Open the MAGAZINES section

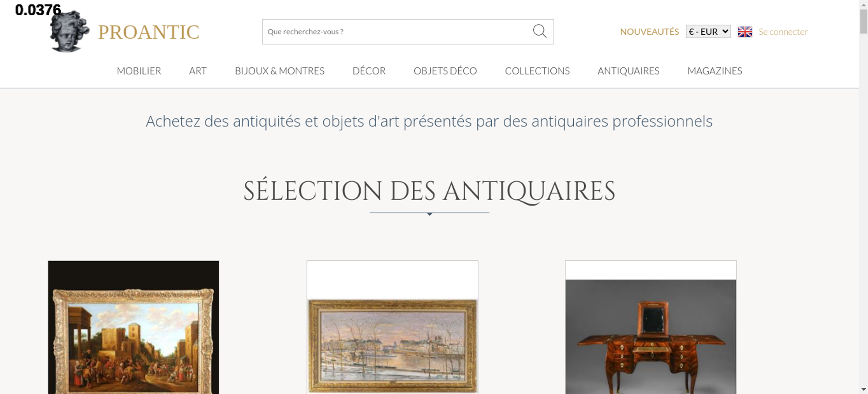pyautogui.click(x=715, y=71)
